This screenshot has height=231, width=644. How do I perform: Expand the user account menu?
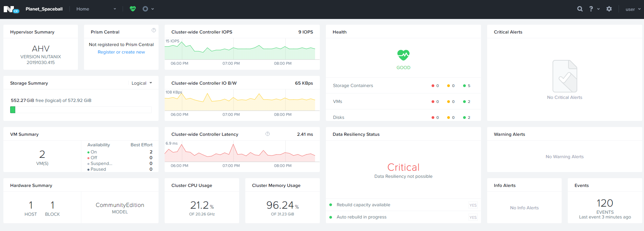633,9
